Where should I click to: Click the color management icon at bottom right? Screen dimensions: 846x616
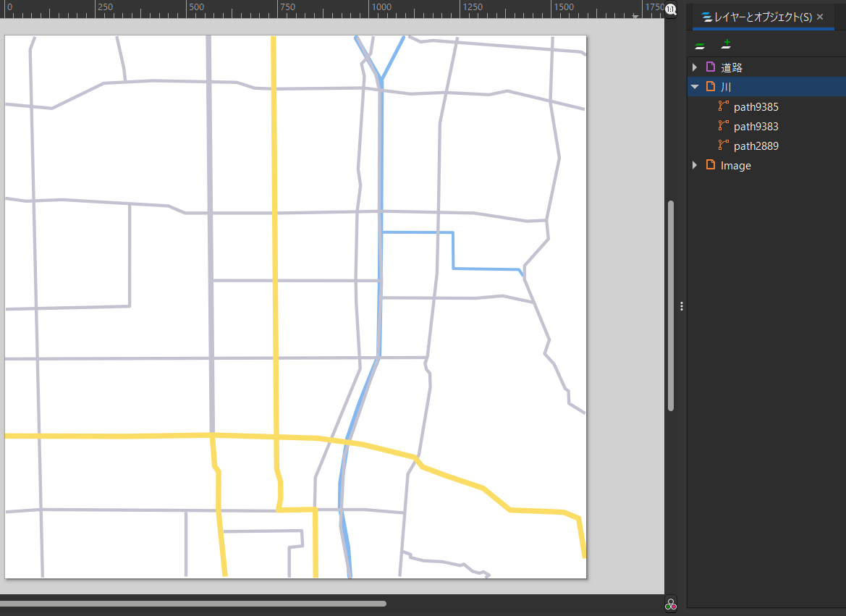[670, 604]
